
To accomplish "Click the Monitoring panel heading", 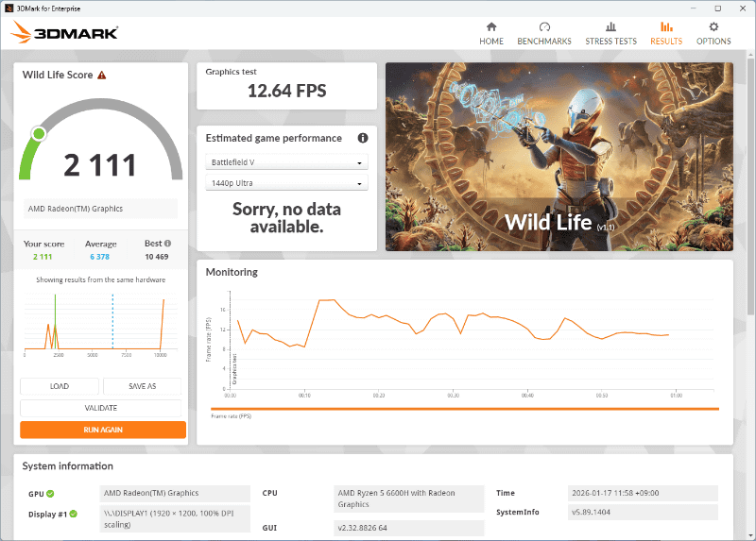I will tap(232, 272).
